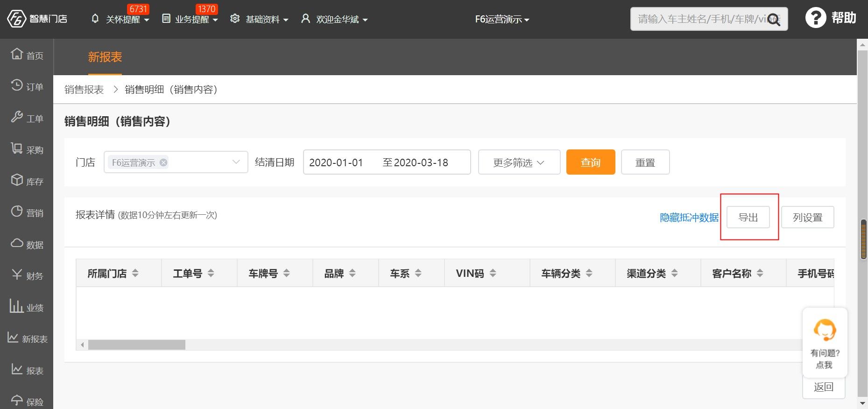Sort by 客户名称 column
The image size is (868, 409).
click(x=760, y=273)
